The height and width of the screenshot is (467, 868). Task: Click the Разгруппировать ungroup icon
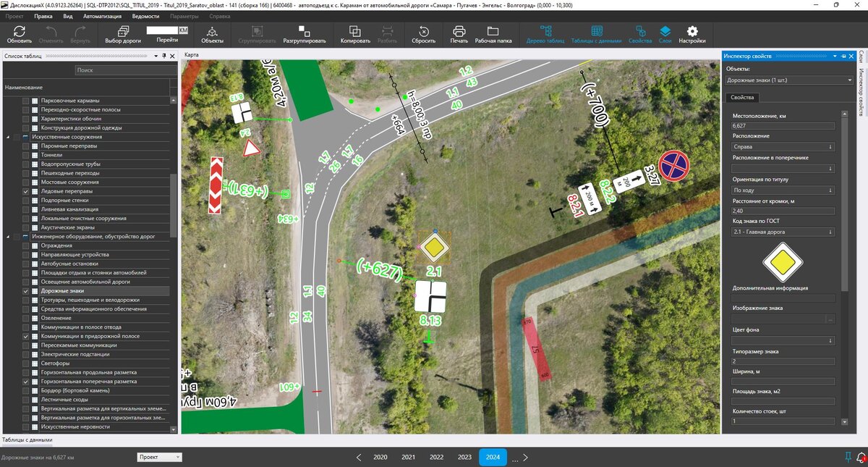tap(304, 31)
